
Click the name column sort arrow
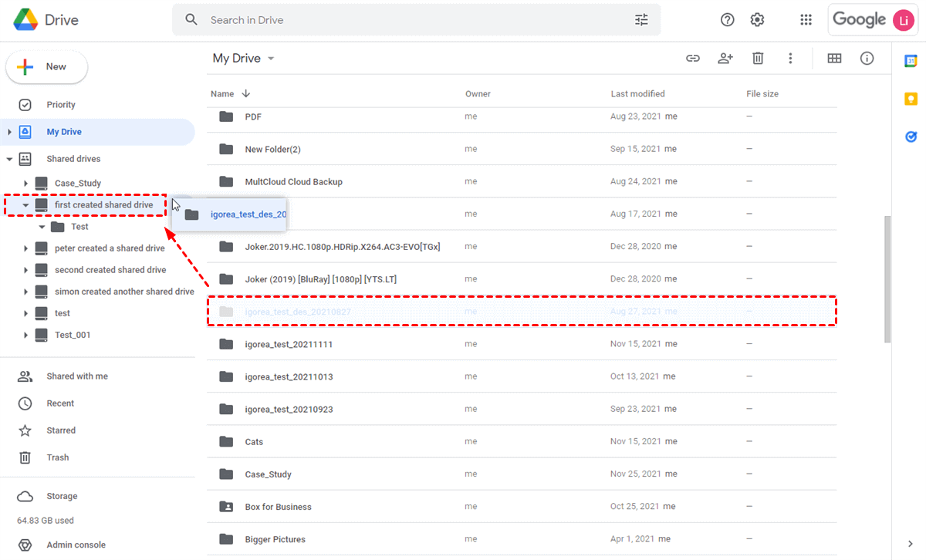[246, 94]
